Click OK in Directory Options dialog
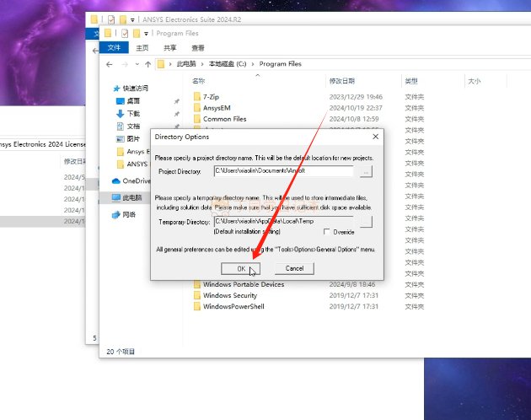The image size is (531, 420). [240, 268]
